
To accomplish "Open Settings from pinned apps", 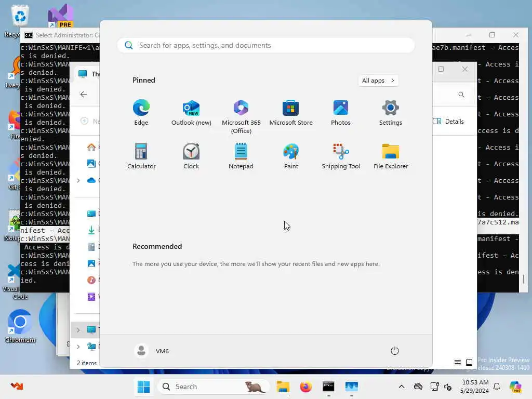I will coord(391,113).
